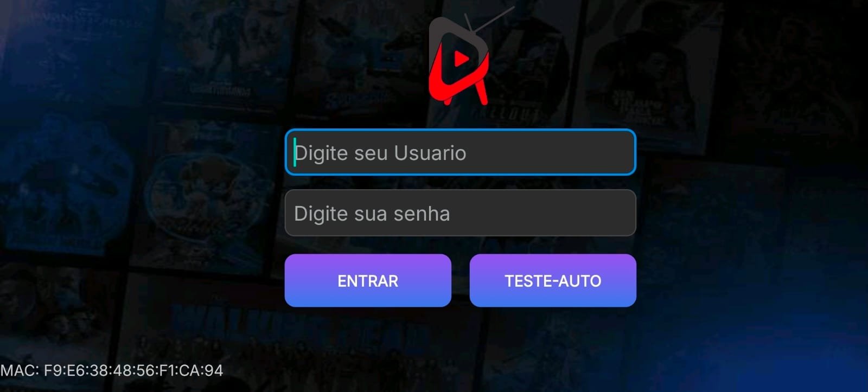The width and height of the screenshot is (868, 392).
Task: Click the 'Usuario' placeholder word
Action: [430, 153]
